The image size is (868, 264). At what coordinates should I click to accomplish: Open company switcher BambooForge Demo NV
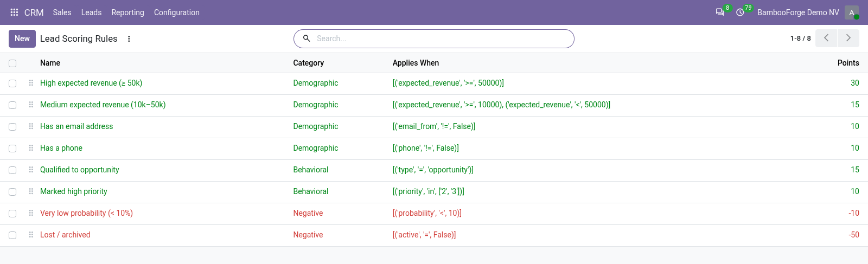[x=798, y=12]
